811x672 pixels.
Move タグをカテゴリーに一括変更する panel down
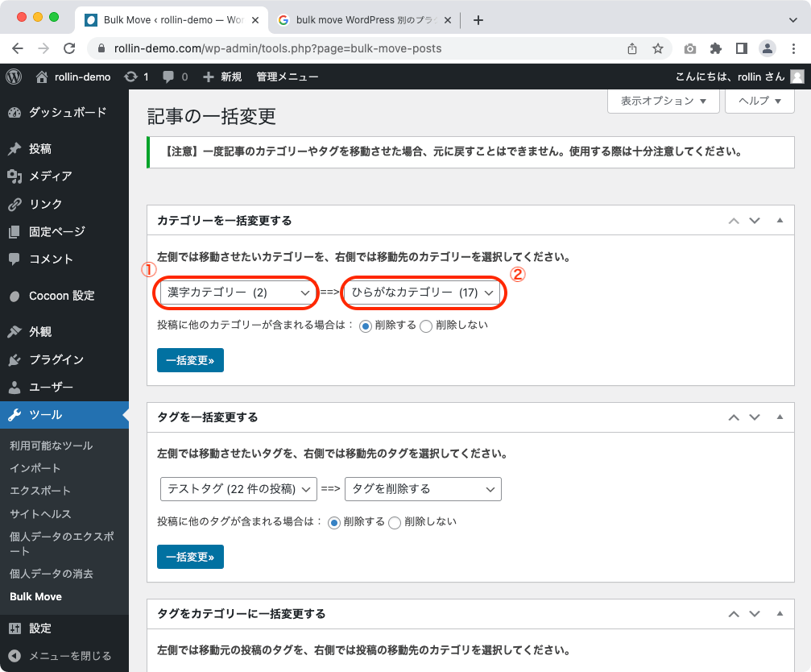[755, 614]
